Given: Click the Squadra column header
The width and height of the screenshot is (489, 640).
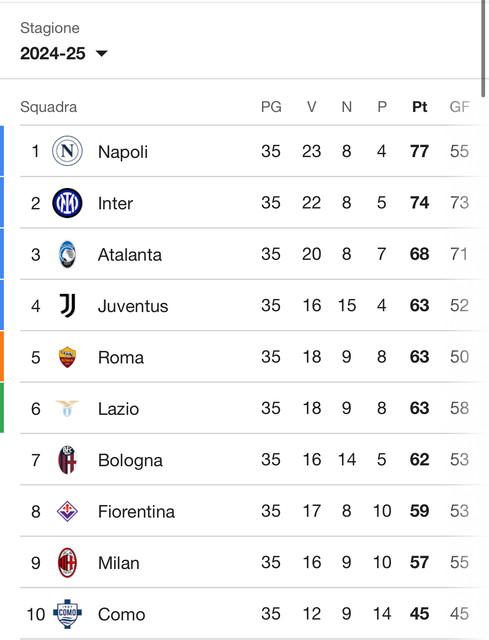Looking at the screenshot, I should pyautogui.click(x=49, y=107).
